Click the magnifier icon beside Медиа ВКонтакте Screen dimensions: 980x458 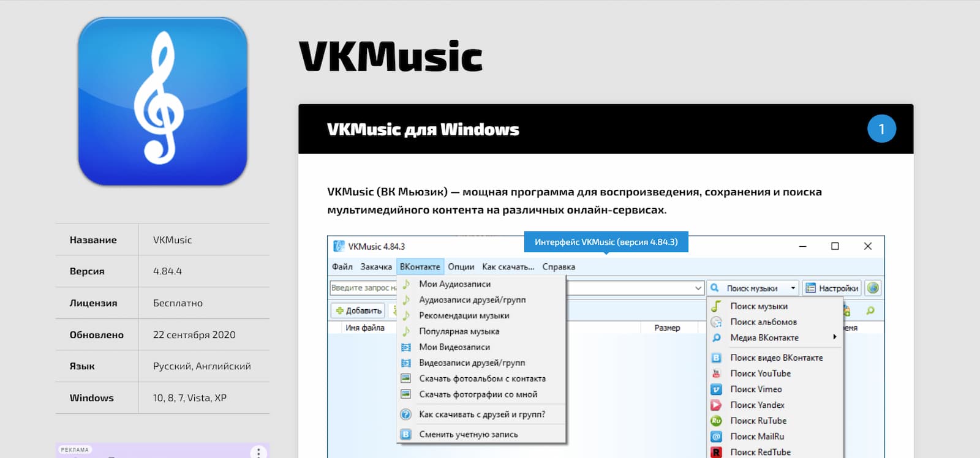(x=716, y=337)
